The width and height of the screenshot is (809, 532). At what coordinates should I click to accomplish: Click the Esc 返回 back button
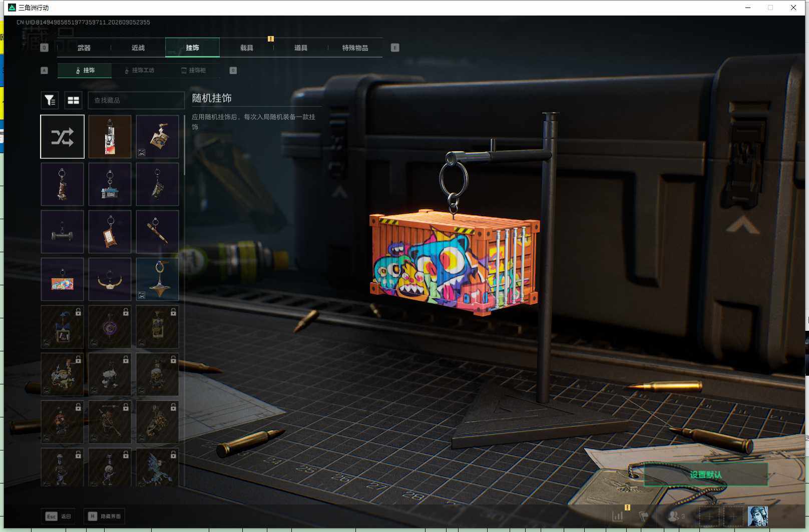point(58,516)
